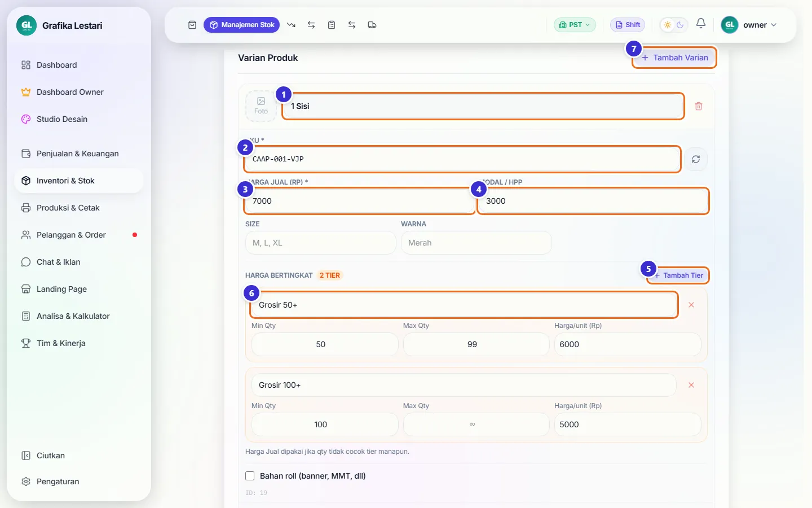Open the clipboard icon in top toolbar

click(x=332, y=25)
